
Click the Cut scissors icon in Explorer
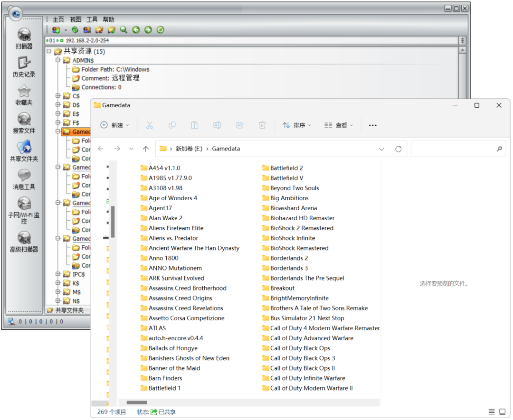coord(150,125)
